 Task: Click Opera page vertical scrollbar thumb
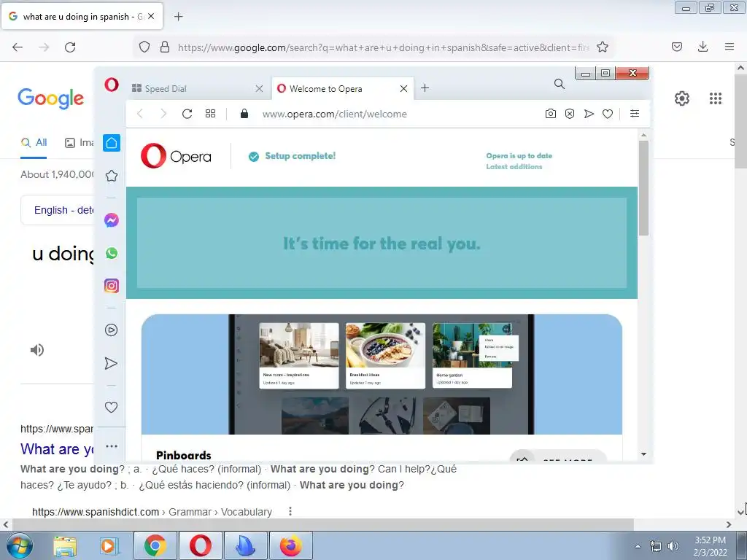[643, 187]
